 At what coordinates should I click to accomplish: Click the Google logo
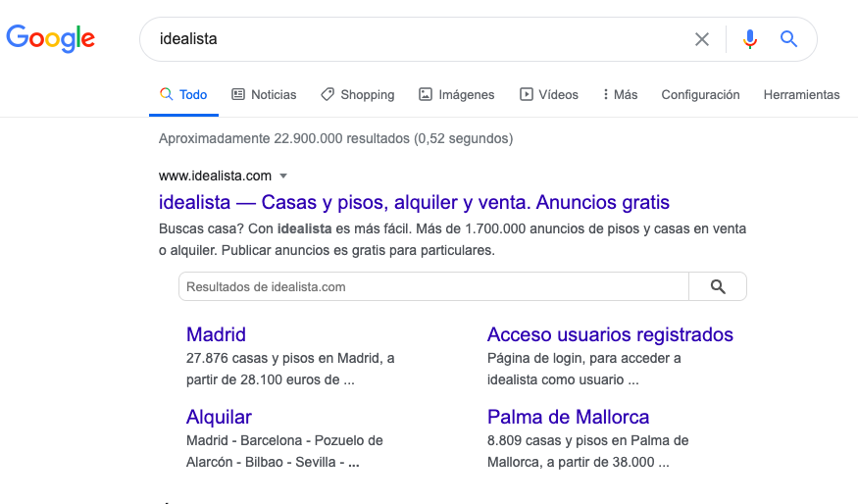pos(50,38)
